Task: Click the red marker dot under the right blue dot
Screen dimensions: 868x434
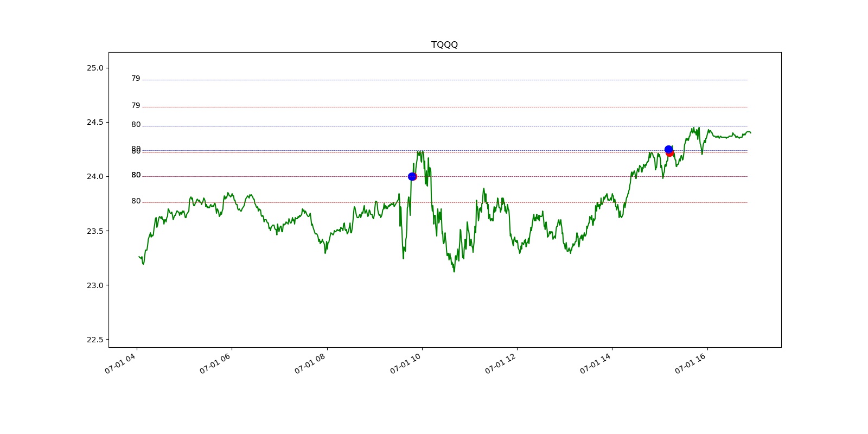Action: tap(670, 154)
